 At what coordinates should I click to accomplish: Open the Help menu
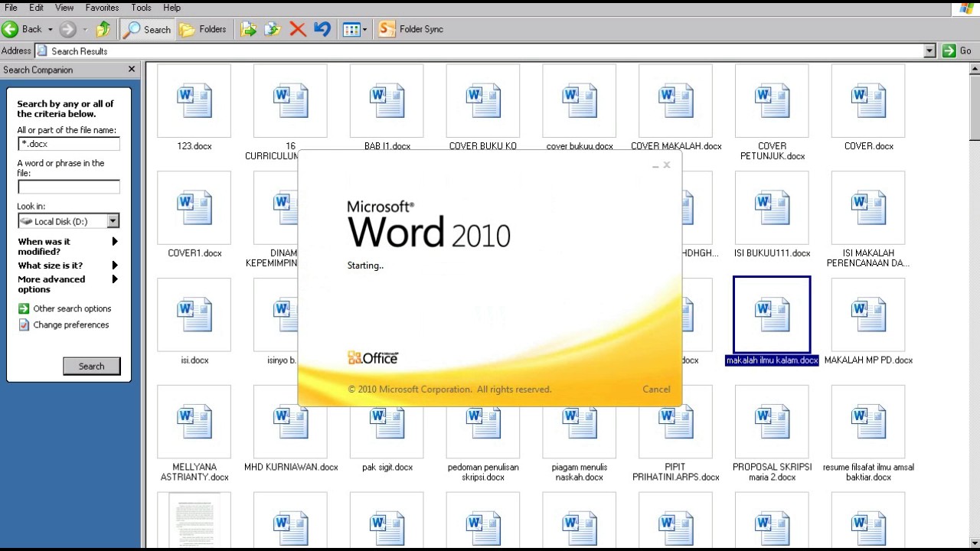(x=171, y=8)
